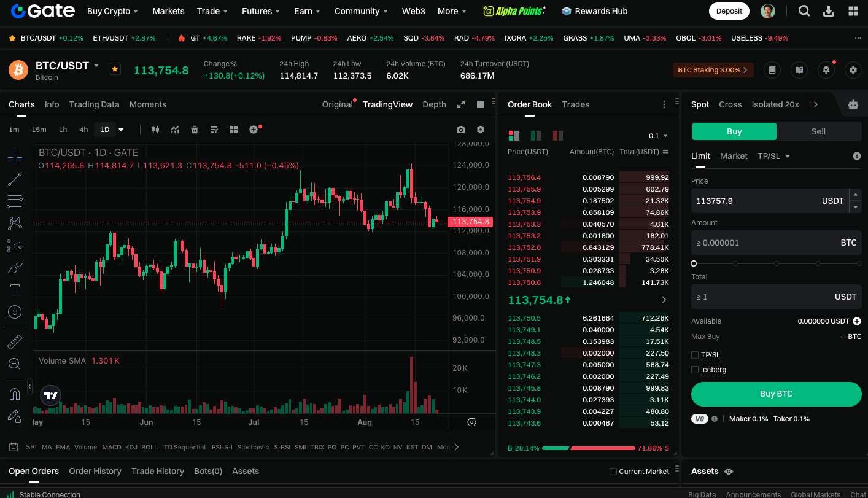Select the brush drawing tool

click(15, 268)
